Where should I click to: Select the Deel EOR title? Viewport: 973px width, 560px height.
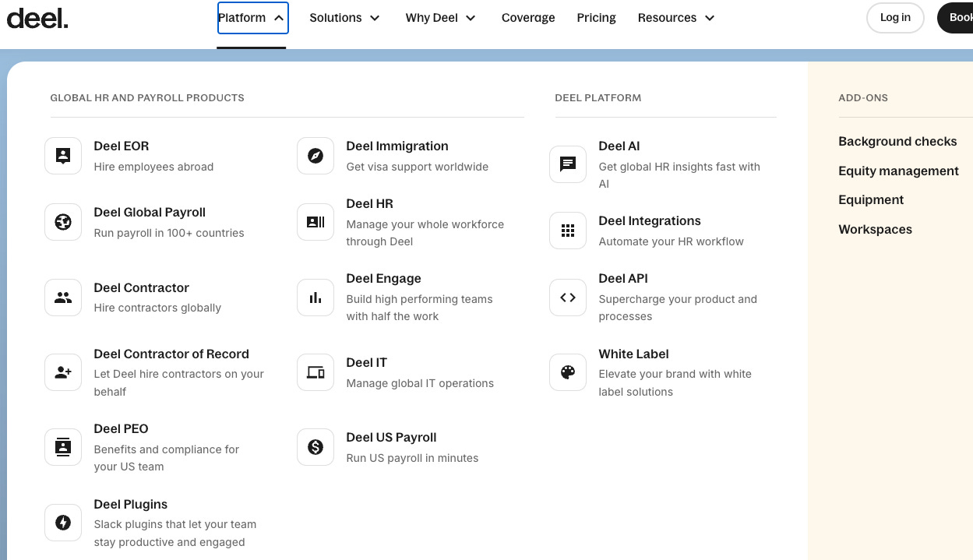pos(121,146)
